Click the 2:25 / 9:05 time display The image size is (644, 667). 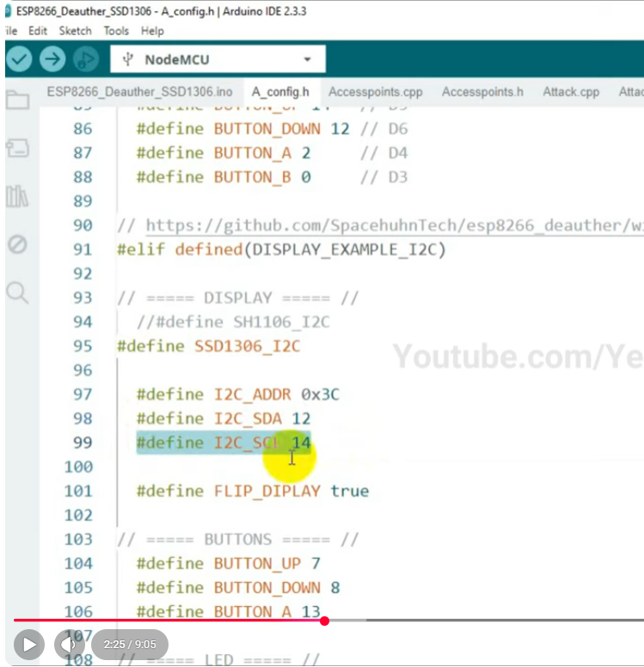click(x=130, y=645)
